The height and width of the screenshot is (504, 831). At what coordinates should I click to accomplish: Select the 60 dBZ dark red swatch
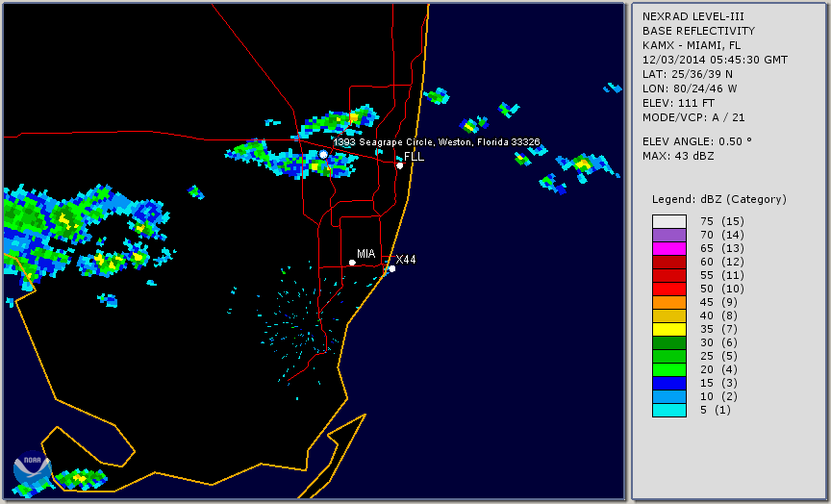669,262
